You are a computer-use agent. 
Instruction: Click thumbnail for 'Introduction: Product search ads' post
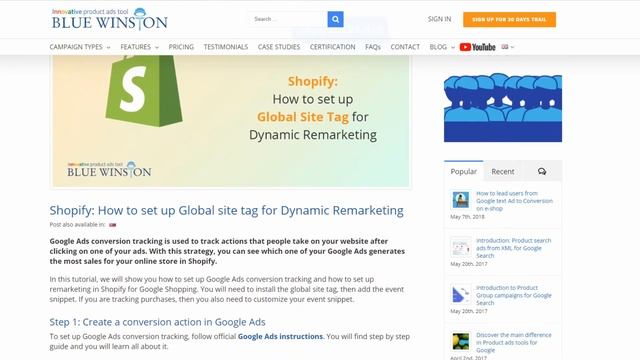point(461,247)
